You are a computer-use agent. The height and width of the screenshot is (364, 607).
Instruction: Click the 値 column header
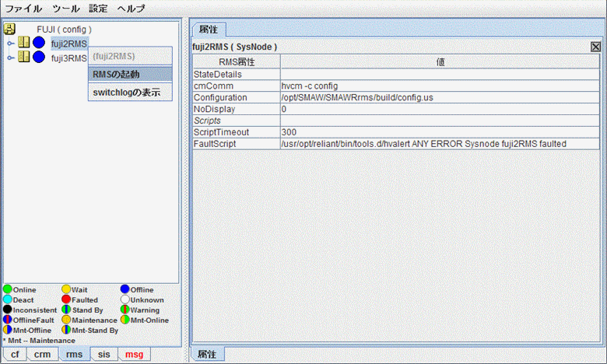(440, 62)
